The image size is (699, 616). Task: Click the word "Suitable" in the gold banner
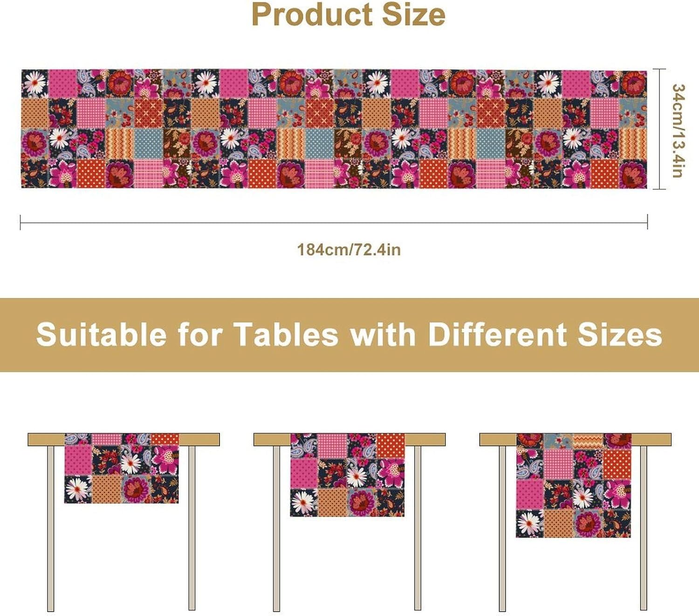point(101,335)
